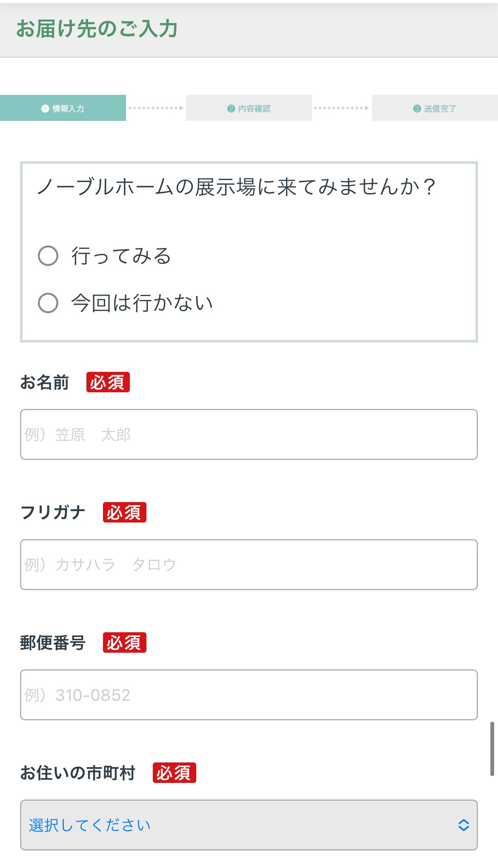
Task: Click the step 3 number circle icon
Action: click(417, 108)
